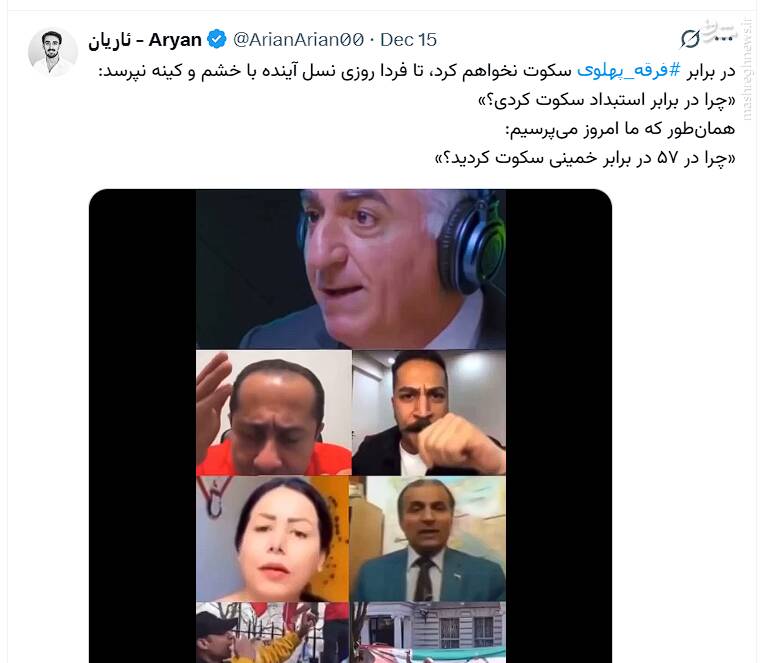Open the tweet's Dec 15 timestamp
771x663 pixels.
[x=408, y=40]
